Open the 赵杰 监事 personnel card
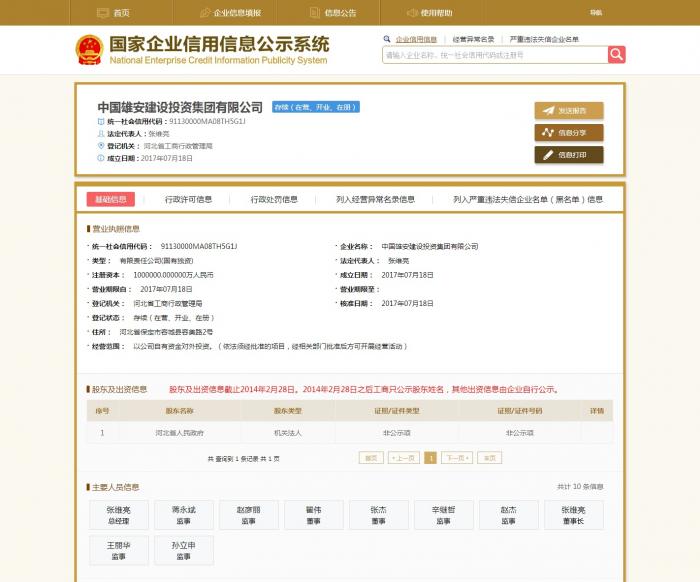 508,515
